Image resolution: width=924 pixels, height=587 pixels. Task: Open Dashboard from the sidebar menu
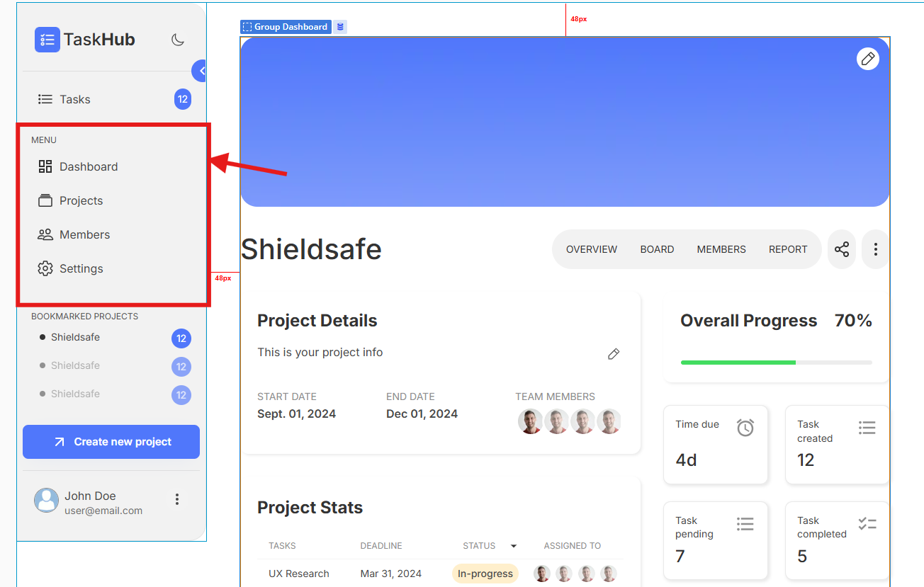[x=89, y=167]
